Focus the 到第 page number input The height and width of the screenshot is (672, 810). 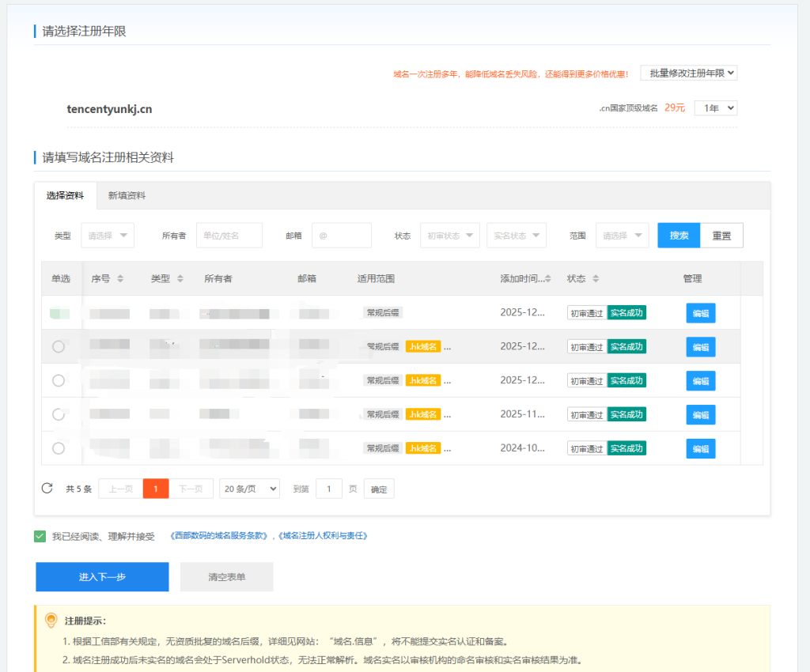329,489
